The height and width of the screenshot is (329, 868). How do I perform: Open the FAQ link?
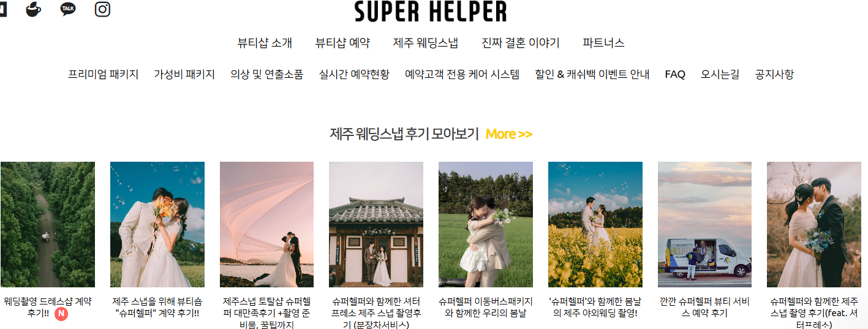point(675,75)
